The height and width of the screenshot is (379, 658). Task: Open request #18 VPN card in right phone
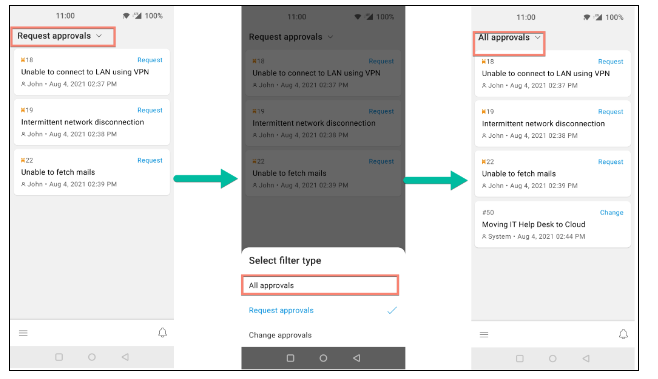point(553,73)
